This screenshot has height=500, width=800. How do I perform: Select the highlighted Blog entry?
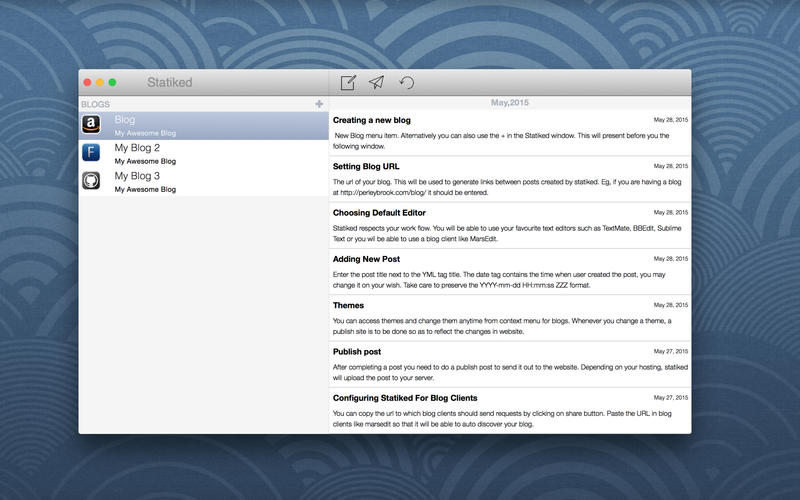pyautogui.click(x=204, y=126)
